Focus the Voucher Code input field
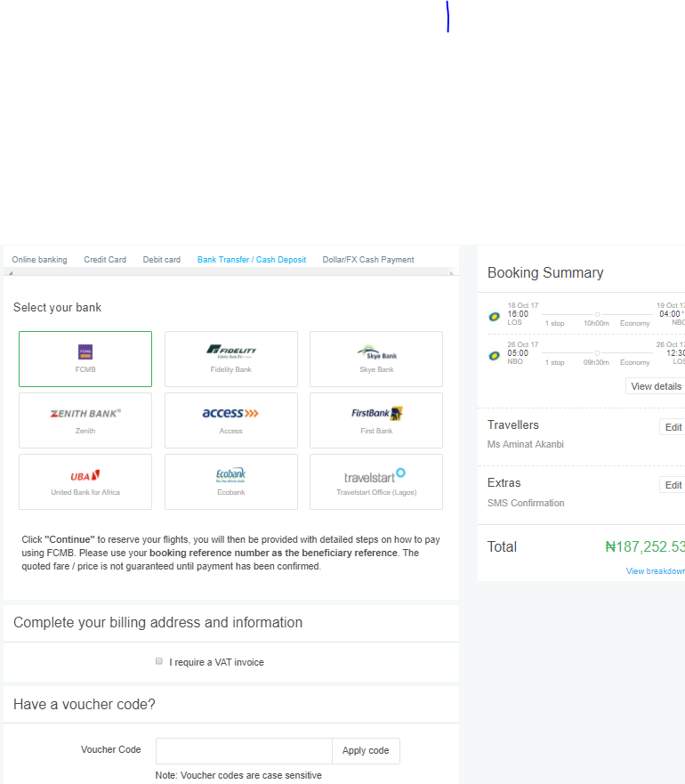The image size is (685, 784). pyautogui.click(x=244, y=750)
